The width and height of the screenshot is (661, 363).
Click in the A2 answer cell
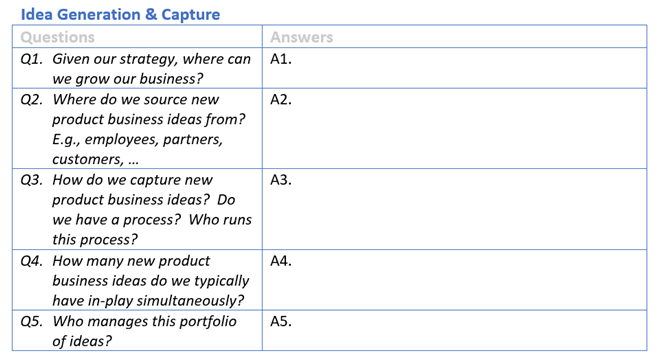[x=454, y=129]
